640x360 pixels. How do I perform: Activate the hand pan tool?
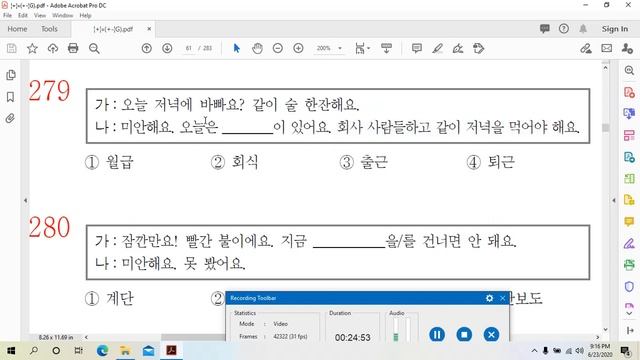pyautogui.click(x=257, y=49)
